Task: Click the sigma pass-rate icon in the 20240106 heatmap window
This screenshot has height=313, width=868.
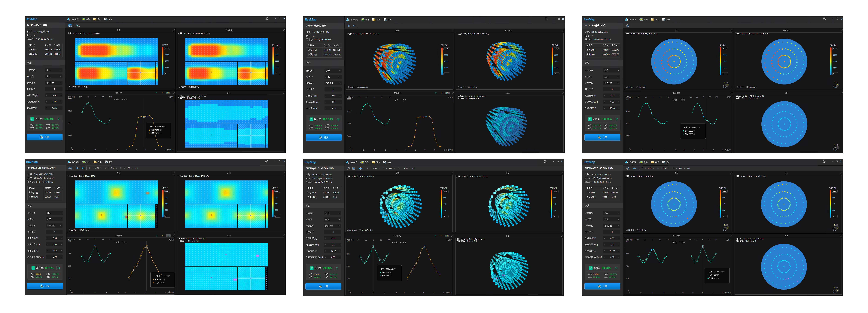Action: coord(32,119)
